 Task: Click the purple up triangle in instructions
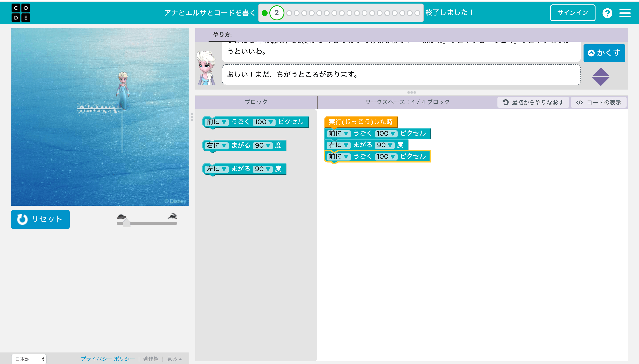600,72
